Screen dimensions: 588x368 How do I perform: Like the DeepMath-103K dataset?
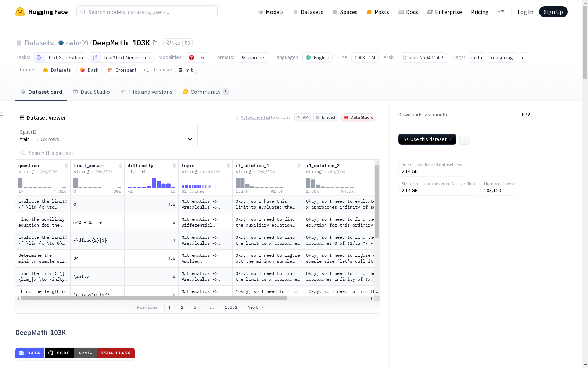(173, 43)
